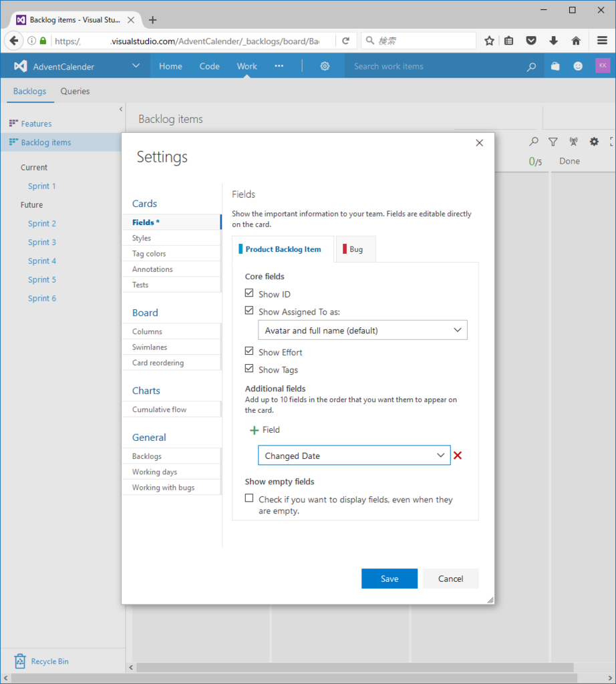The image size is (616, 684).
Task: Click the Search work items field
Action: (436, 66)
